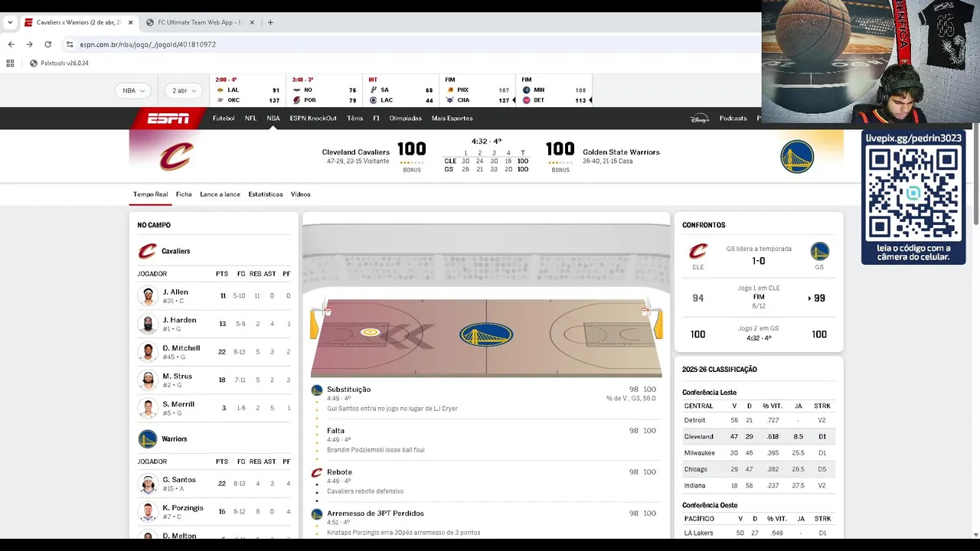Screen dimensions: 980x551
Task: Open F1 in ESPN navigation
Action: coord(376,119)
